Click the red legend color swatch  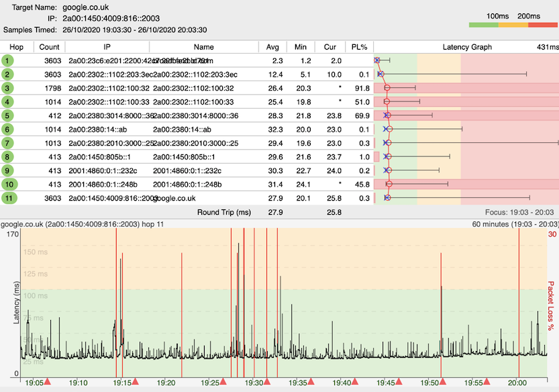click(x=544, y=26)
